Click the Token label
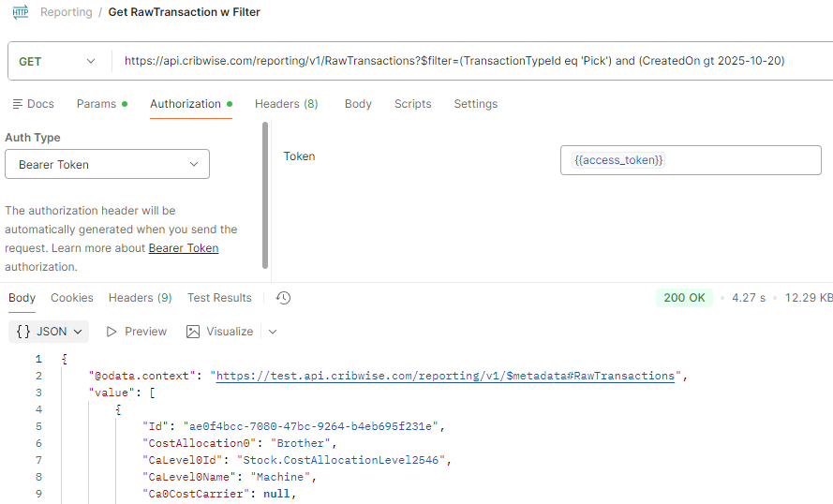 tap(299, 156)
